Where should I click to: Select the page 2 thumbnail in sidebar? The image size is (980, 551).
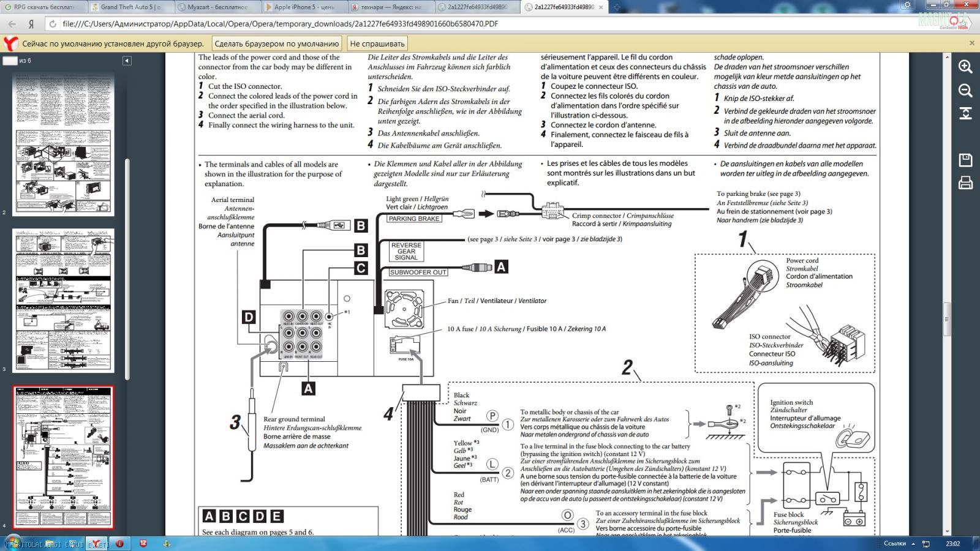pos(63,144)
